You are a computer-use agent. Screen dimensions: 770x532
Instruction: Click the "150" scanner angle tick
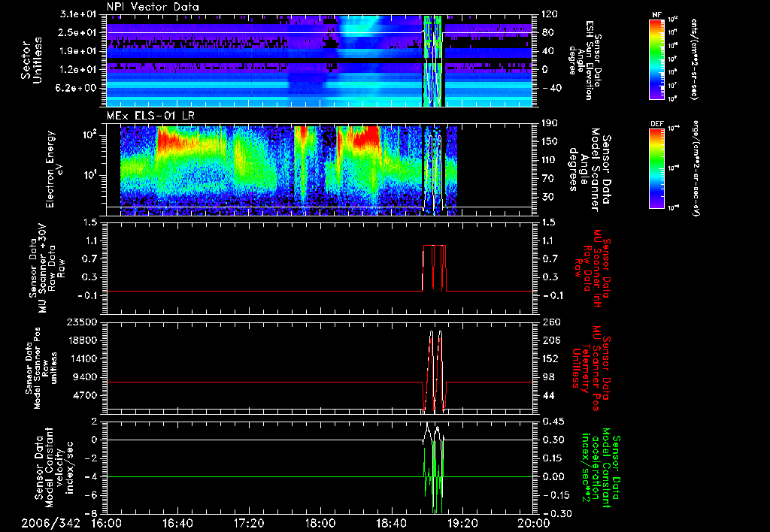coord(550,141)
